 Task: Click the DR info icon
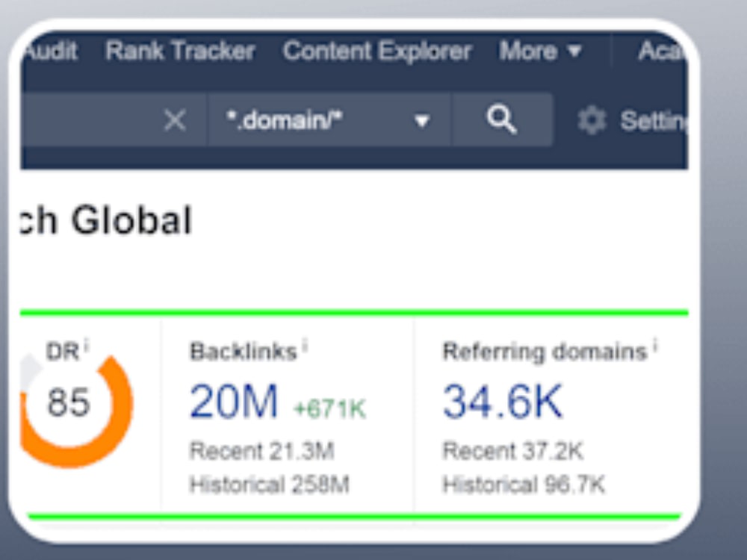[x=87, y=345]
